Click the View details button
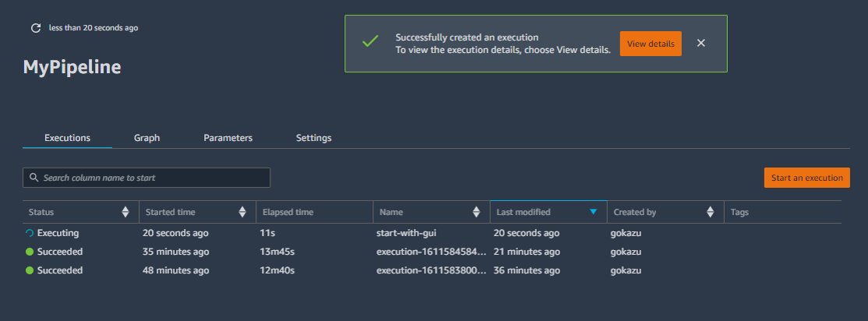 pyautogui.click(x=651, y=44)
